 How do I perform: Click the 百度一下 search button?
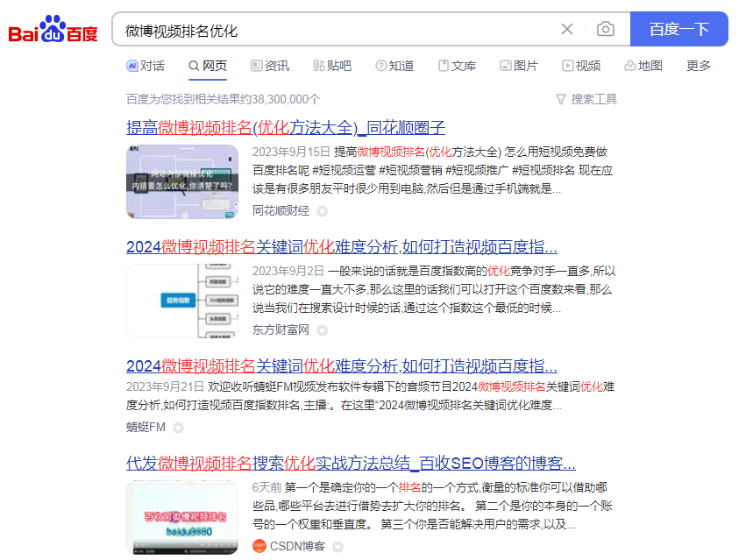pos(679,29)
